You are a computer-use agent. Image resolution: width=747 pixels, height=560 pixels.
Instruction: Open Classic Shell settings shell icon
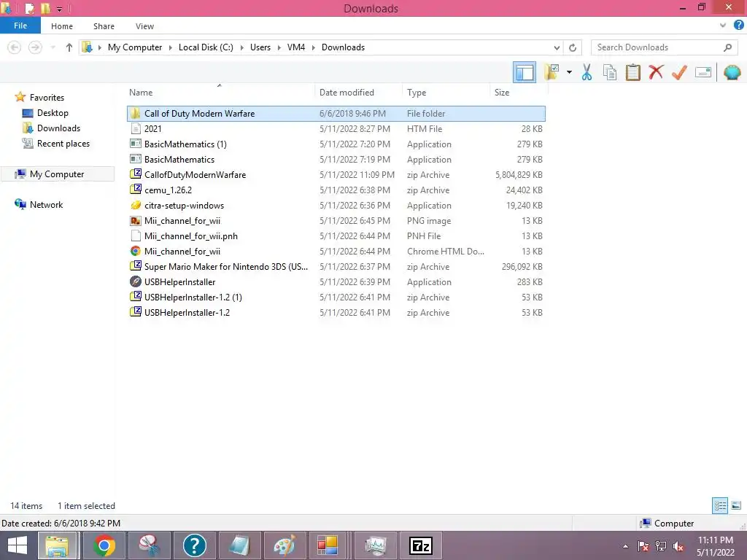(732, 72)
